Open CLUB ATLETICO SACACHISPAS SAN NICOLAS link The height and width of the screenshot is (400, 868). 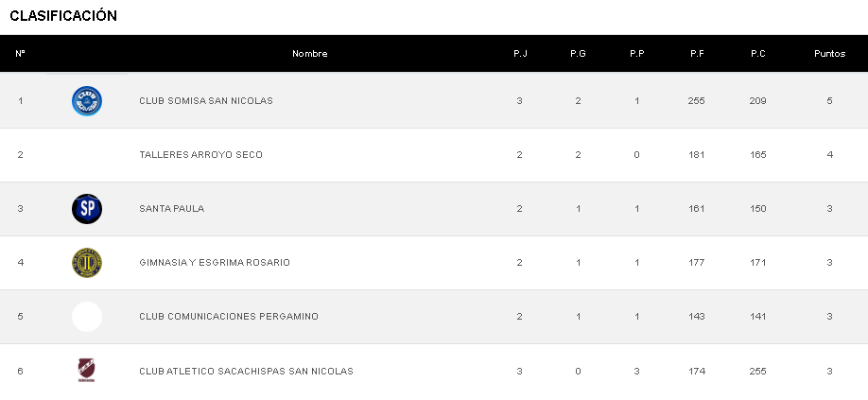pos(246,372)
